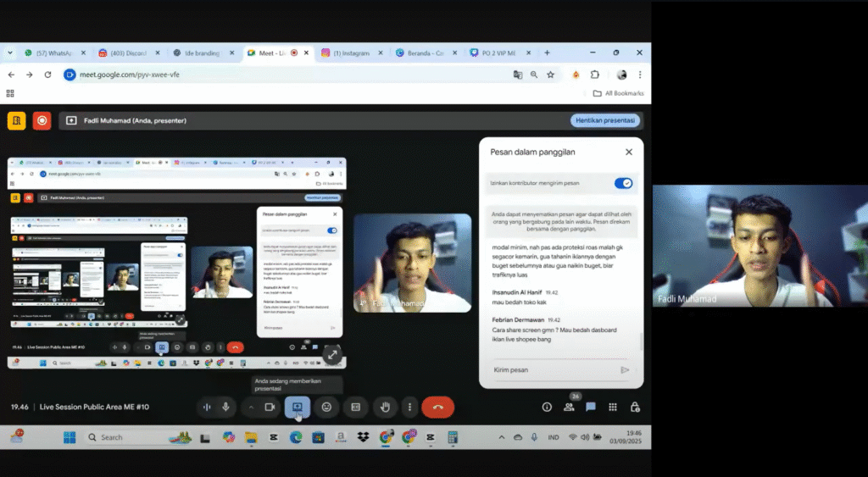Image resolution: width=868 pixels, height=477 pixels.
Task: Toggle 'Izinkan kontributor mengirim pesan' switch
Action: tap(623, 183)
